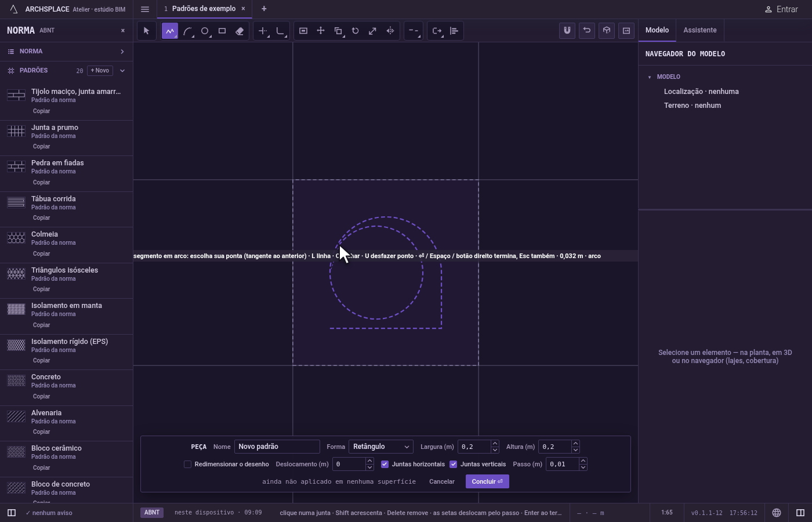Image resolution: width=812 pixels, height=522 pixels.
Task: Select the rectangle drawing tool
Action: pyautogui.click(x=222, y=31)
